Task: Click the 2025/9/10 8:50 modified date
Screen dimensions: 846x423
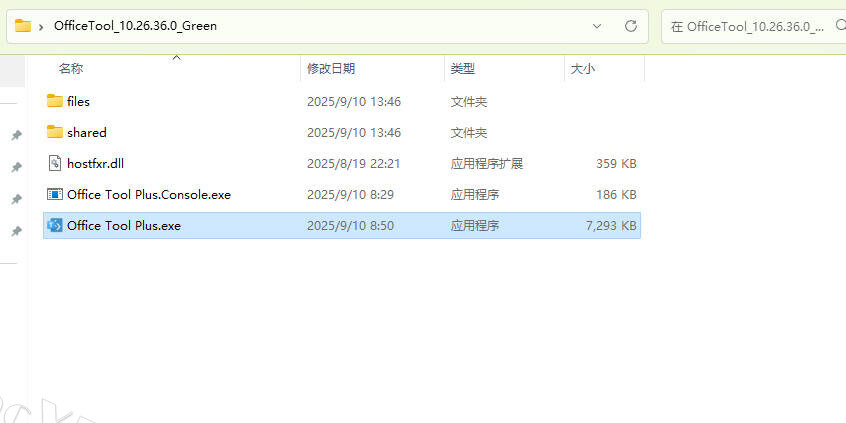Action: (x=350, y=226)
